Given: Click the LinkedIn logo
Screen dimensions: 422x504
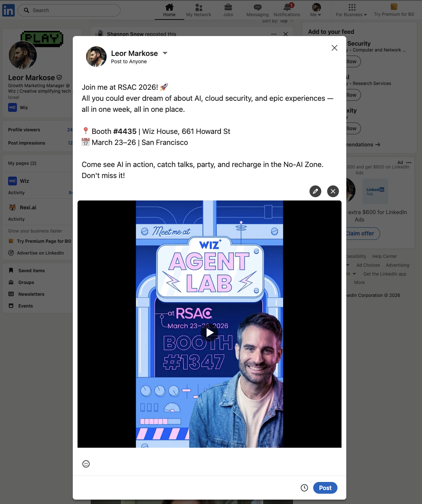Looking at the screenshot, I should [8, 10].
